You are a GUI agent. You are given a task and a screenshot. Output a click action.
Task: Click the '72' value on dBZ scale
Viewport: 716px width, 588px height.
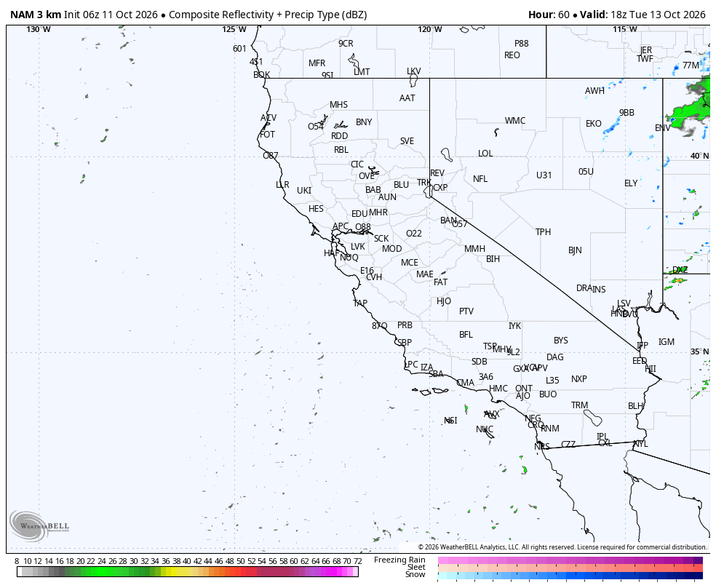click(357, 561)
